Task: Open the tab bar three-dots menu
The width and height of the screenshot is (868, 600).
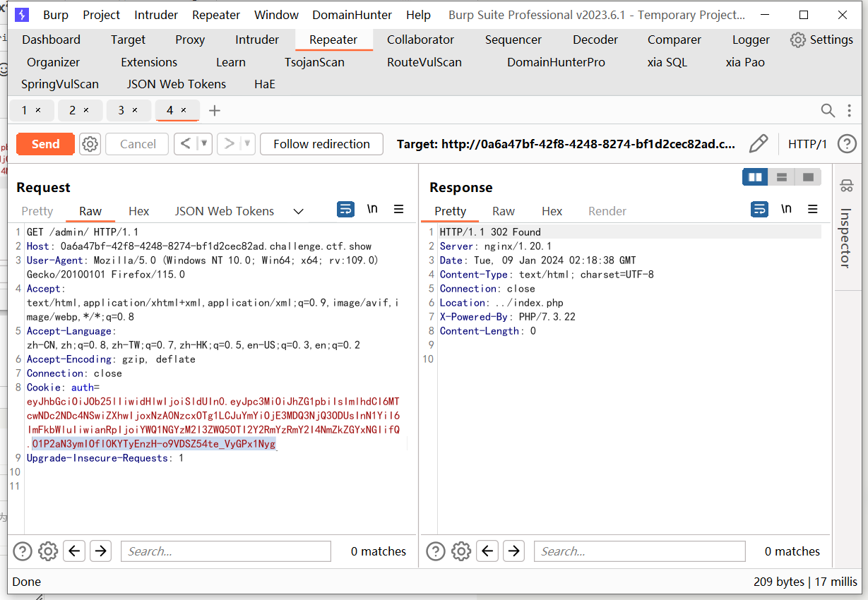Action: point(849,110)
